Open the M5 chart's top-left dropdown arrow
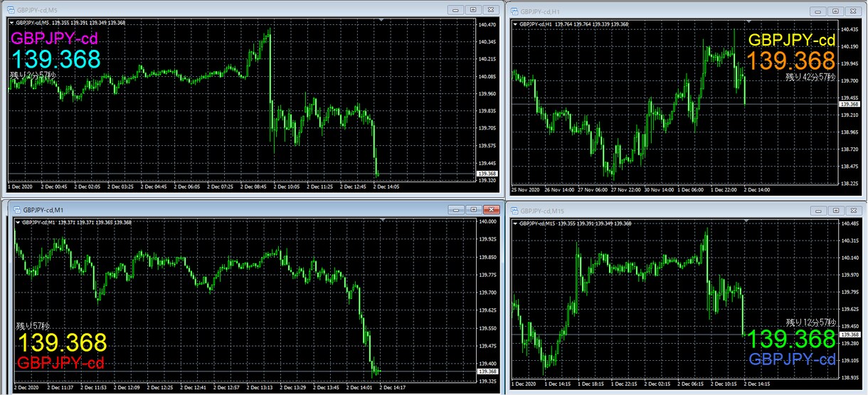868x395 pixels. 11,23
